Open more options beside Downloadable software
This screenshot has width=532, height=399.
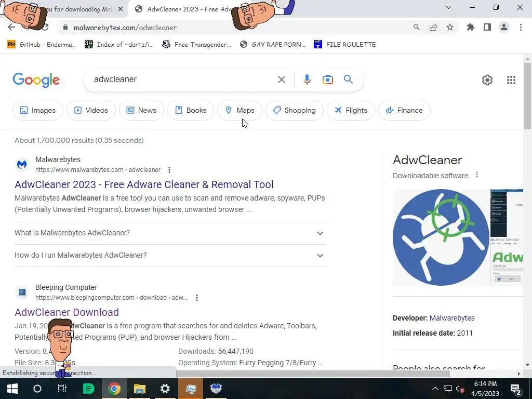click(x=477, y=175)
